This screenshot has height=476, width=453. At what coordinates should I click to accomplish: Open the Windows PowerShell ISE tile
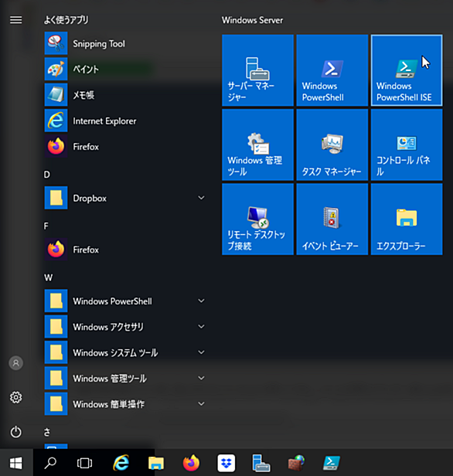[407, 70]
